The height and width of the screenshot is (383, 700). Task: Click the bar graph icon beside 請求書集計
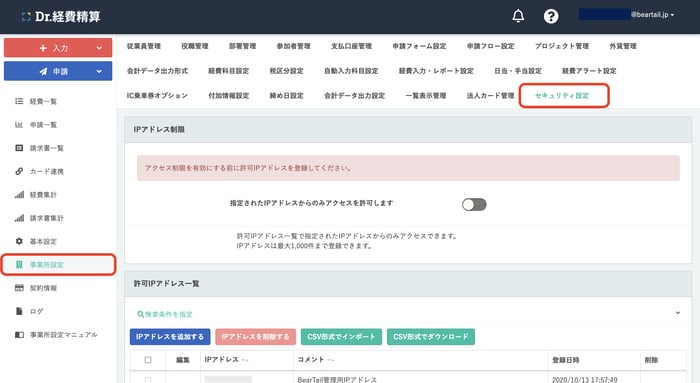19,218
